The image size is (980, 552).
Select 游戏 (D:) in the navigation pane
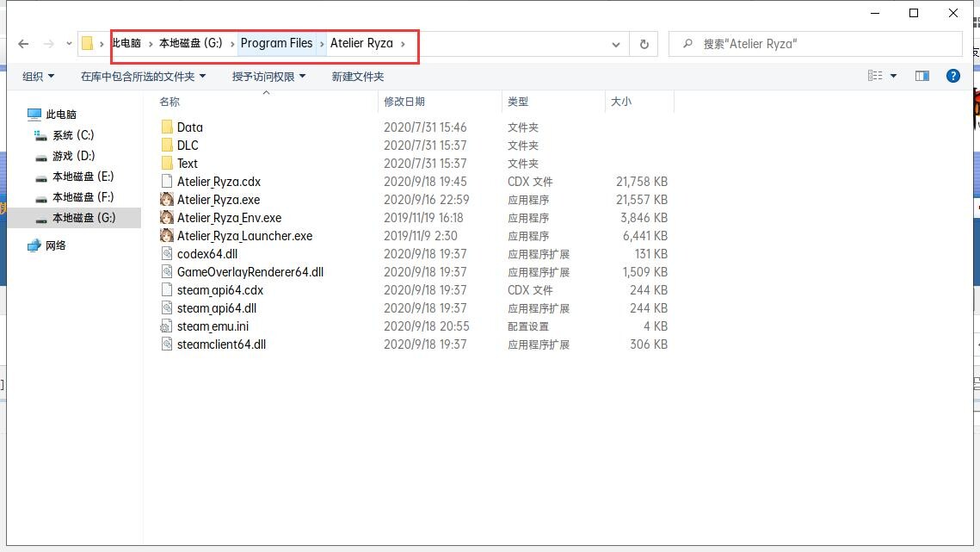pos(73,156)
